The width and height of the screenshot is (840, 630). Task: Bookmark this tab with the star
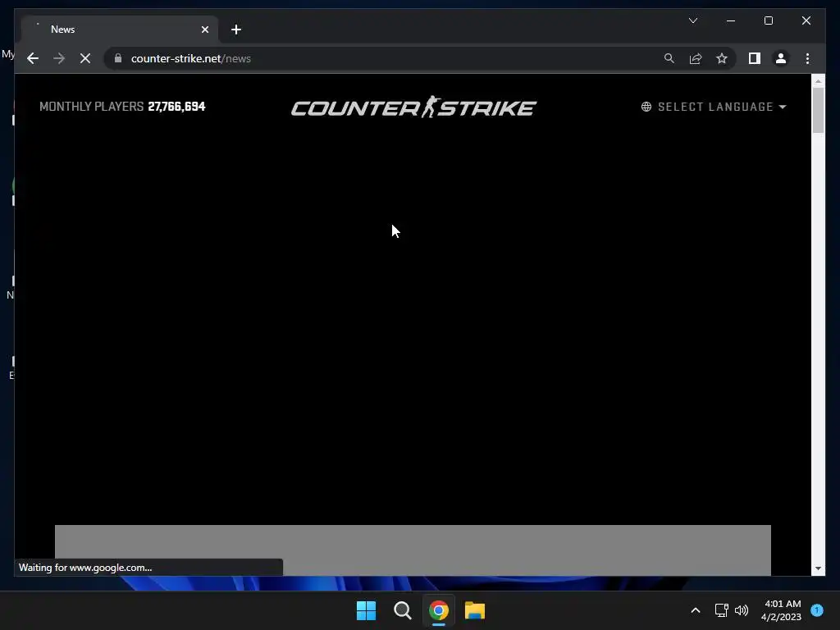(x=722, y=58)
